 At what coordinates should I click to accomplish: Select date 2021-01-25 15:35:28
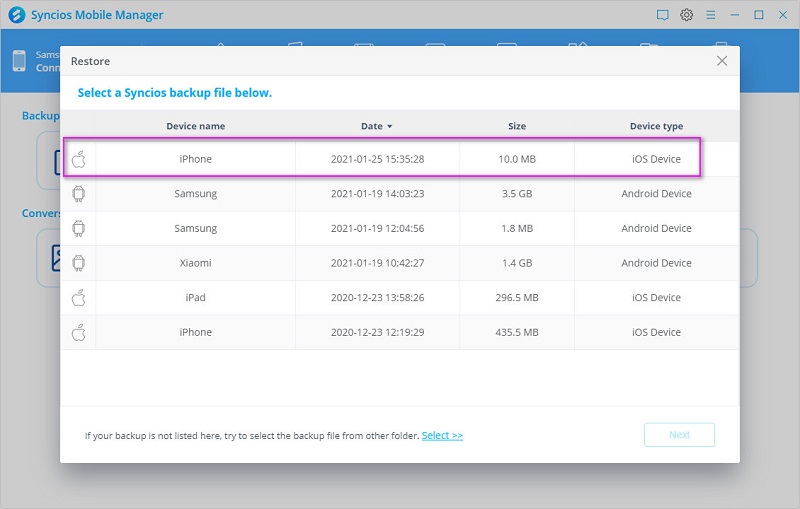[x=378, y=159]
